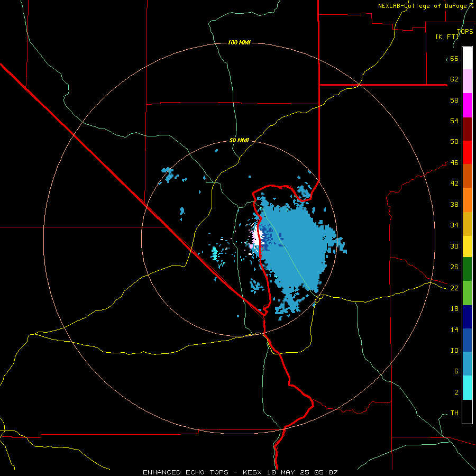Image resolution: width=476 pixels, height=476 pixels.
Task: Click the "62" legend value
Action: coord(454,79)
